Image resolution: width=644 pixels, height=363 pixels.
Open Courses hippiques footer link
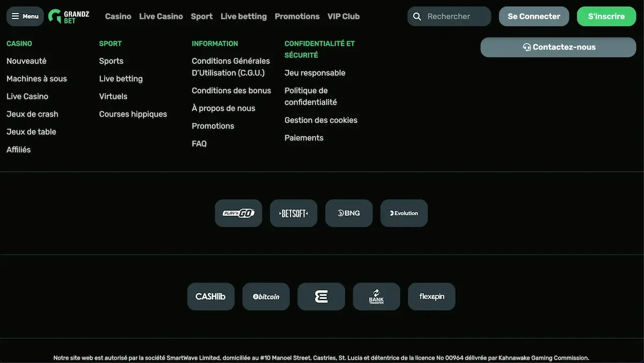pyautogui.click(x=133, y=114)
